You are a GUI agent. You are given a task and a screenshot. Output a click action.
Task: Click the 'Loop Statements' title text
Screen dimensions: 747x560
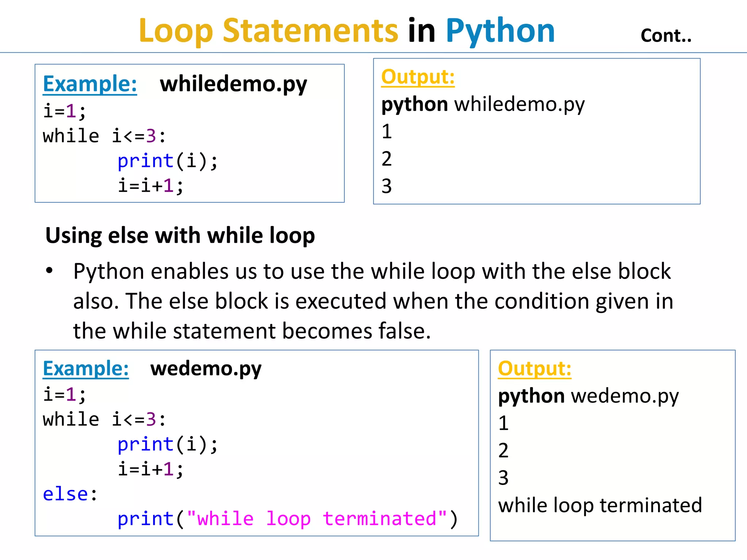[268, 31]
